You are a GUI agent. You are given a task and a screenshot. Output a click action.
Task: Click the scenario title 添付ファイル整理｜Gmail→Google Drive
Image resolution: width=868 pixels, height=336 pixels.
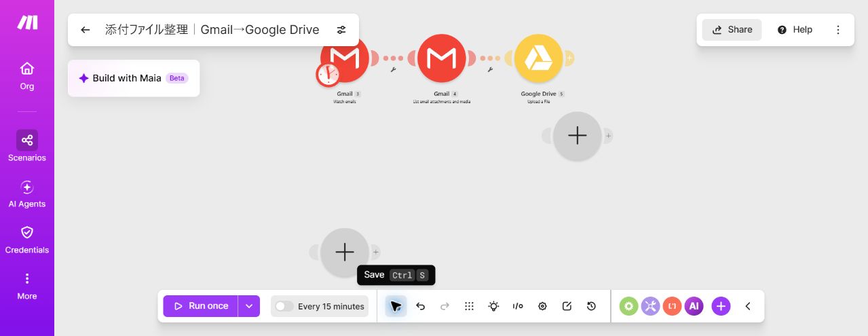coord(212,30)
